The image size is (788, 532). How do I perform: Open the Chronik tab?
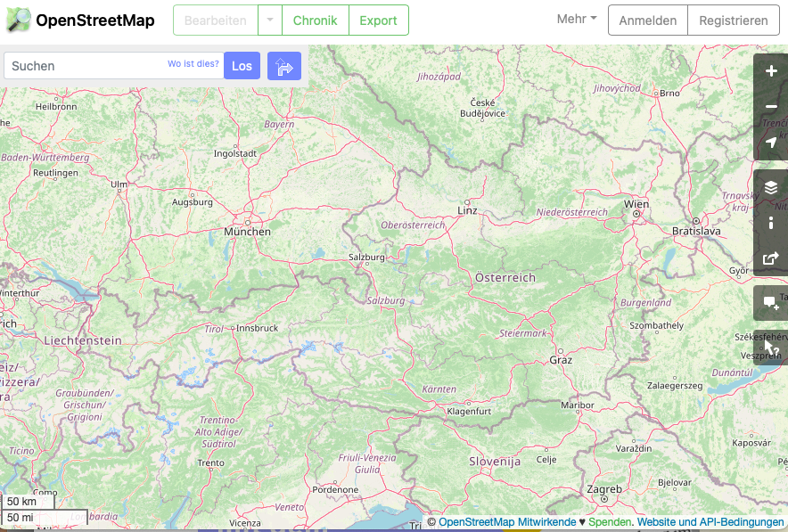[x=315, y=20]
